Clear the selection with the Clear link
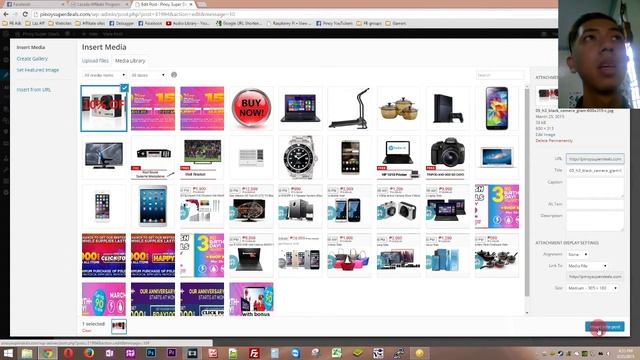Screen dimensions: 640x360 pos(87,331)
